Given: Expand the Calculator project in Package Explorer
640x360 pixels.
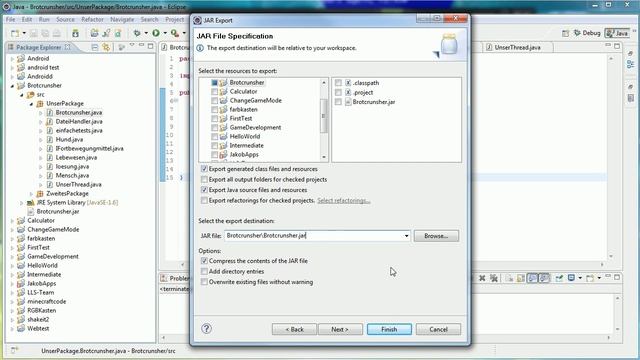Looking at the screenshot, I should pyautogui.click(x=12, y=220).
